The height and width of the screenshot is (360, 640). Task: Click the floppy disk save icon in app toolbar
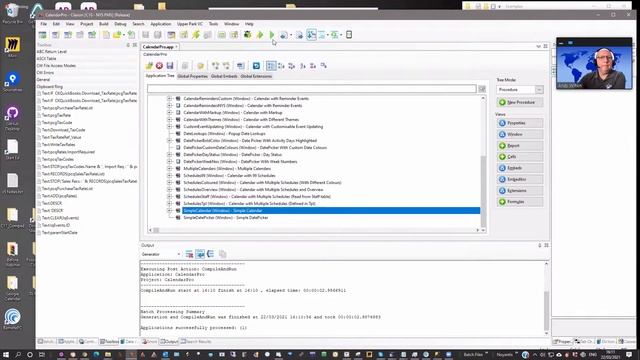pyautogui.click(x=170, y=66)
